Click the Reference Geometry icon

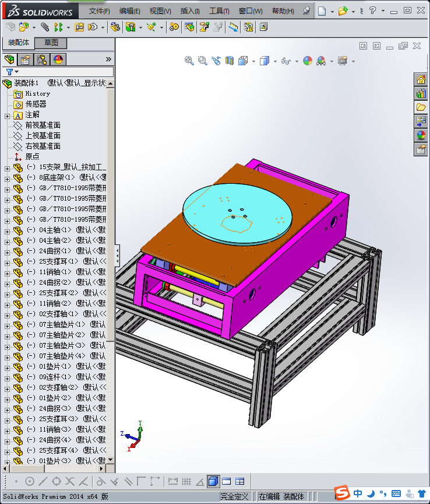151,27
